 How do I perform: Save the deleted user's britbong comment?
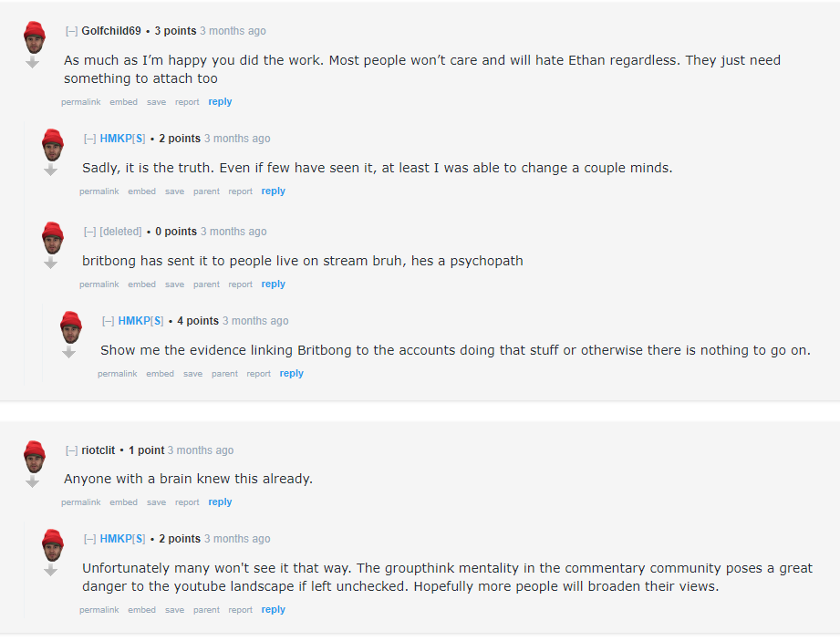pos(174,284)
